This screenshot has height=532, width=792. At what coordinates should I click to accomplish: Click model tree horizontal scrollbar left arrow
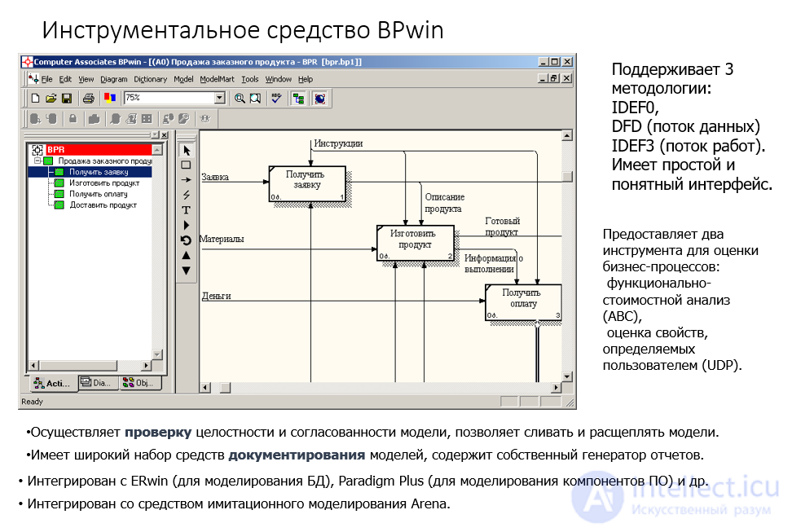pyautogui.click(x=33, y=365)
